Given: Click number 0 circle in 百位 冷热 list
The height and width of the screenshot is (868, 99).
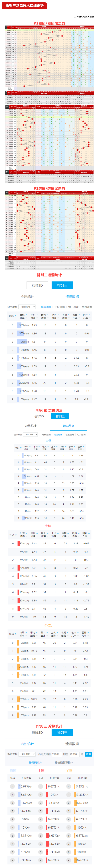Looking at the screenshot, I should [x=12, y=786].
